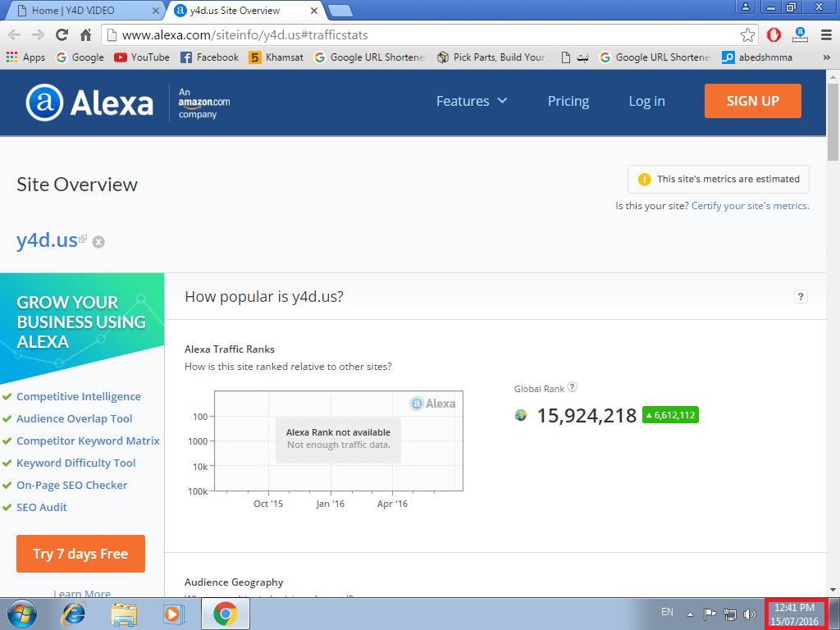
Task: Click the browser forward arrow
Action: pos(38,35)
